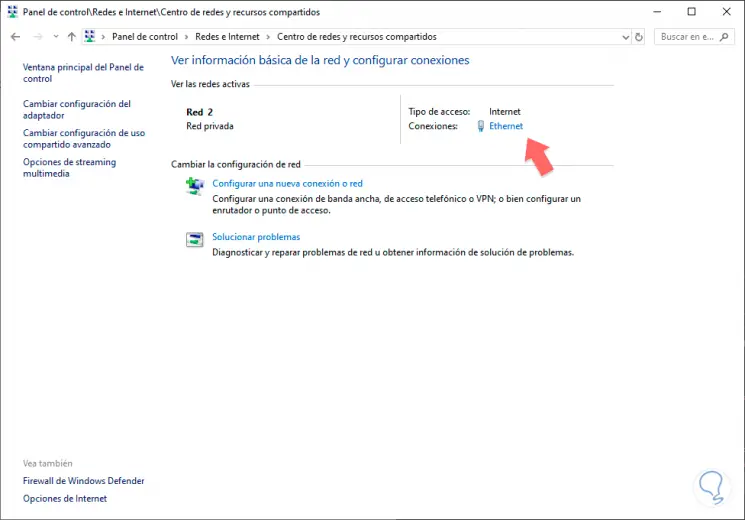Click the 'Diagnosticar y reparar problemas' description
The image size is (745, 520).
point(393,252)
